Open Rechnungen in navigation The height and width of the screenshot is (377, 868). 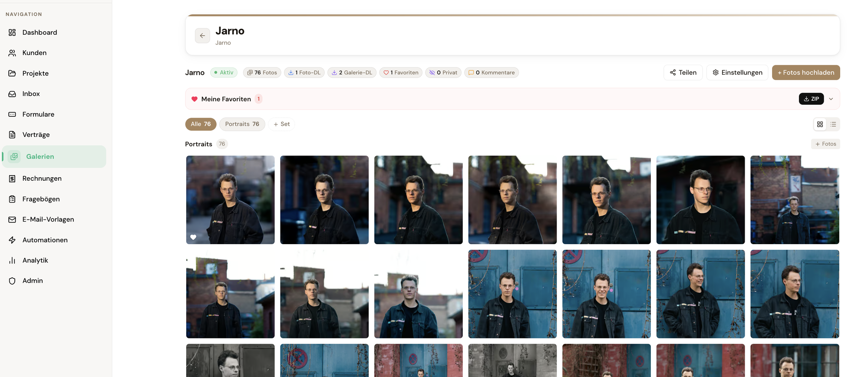(x=42, y=179)
